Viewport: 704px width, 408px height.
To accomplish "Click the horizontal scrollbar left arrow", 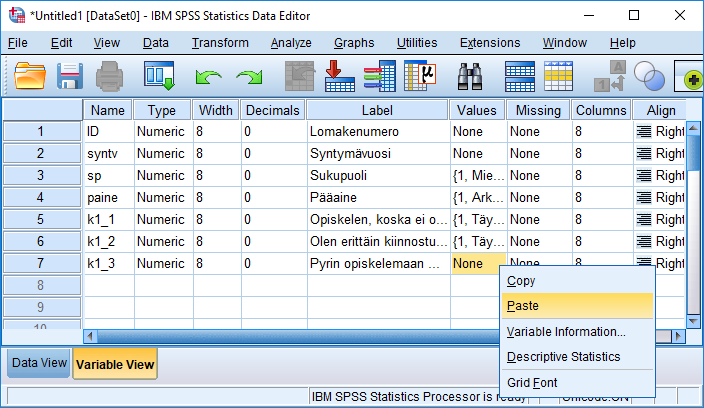I will pos(90,336).
